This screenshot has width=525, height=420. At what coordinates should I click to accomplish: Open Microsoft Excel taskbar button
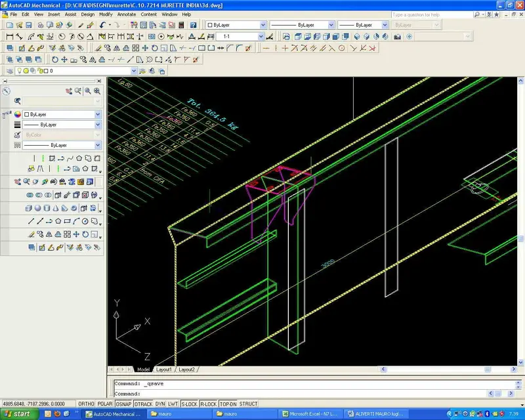pyautogui.click(x=310, y=414)
